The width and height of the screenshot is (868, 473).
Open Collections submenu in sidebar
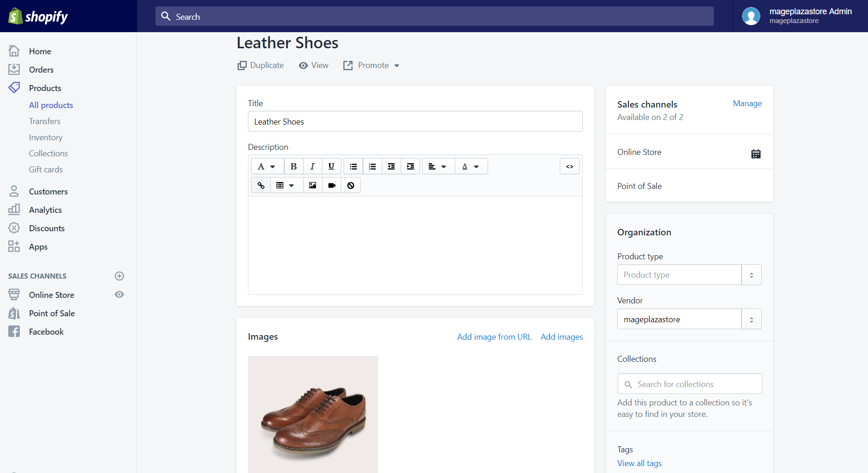[x=48, y=153]
